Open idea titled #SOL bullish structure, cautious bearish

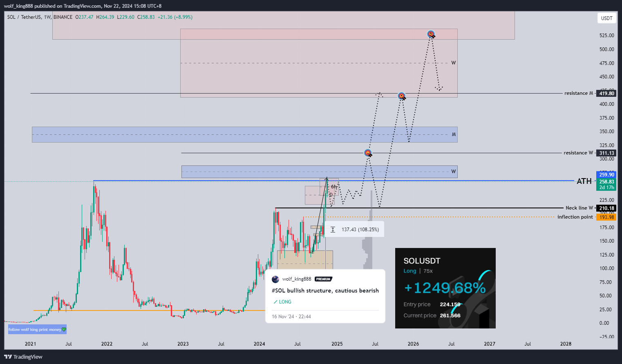tap(325, 290)
